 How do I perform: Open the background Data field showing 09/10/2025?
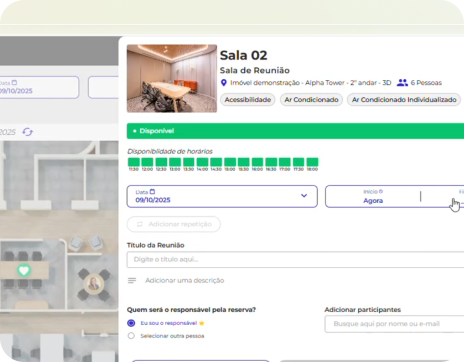tap(38, 87)
